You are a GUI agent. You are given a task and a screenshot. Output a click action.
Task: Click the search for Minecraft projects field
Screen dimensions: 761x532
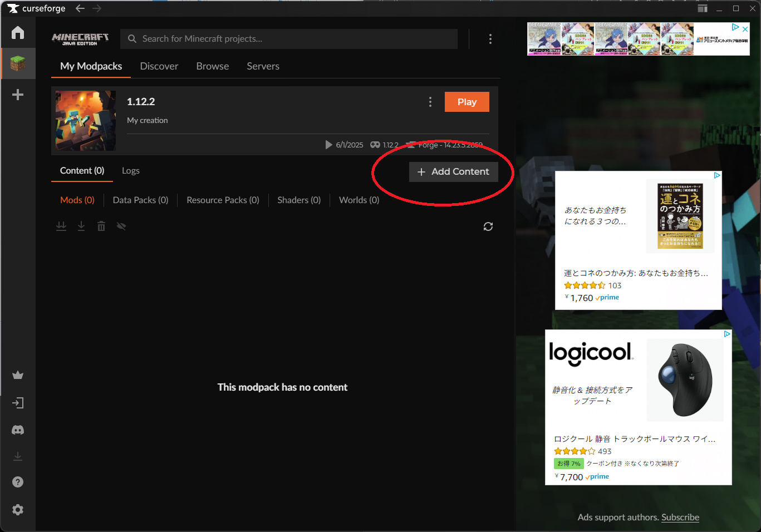289,39
